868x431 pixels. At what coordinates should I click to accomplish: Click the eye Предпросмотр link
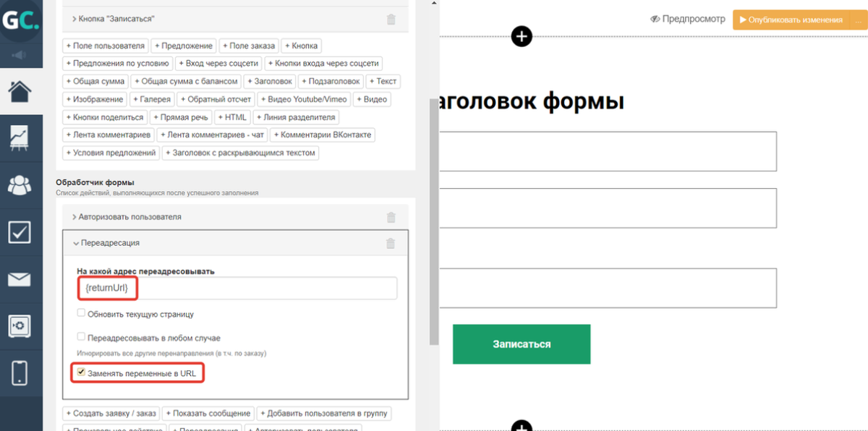click(687, 20)
